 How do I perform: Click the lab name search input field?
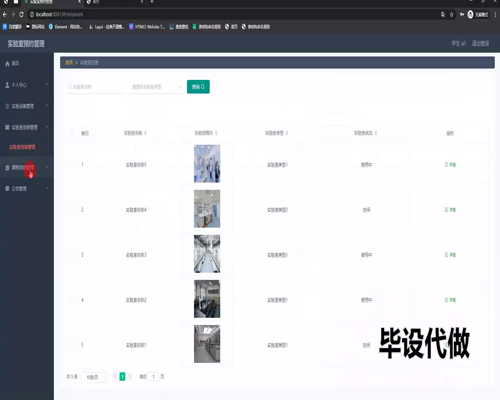coord(95,87)
